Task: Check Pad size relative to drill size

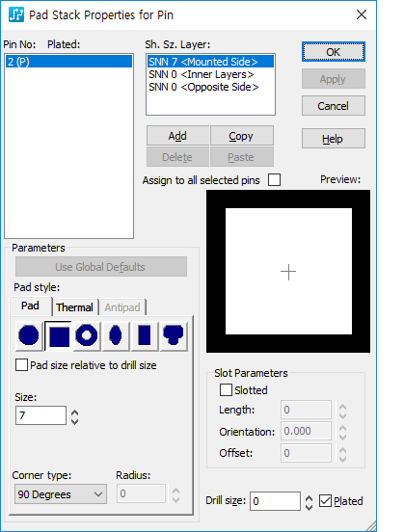Action: (x=22, y=365)
